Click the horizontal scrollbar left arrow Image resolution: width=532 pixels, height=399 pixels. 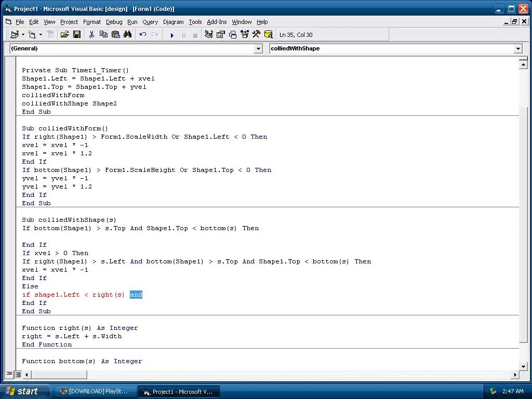click(26, 375)
